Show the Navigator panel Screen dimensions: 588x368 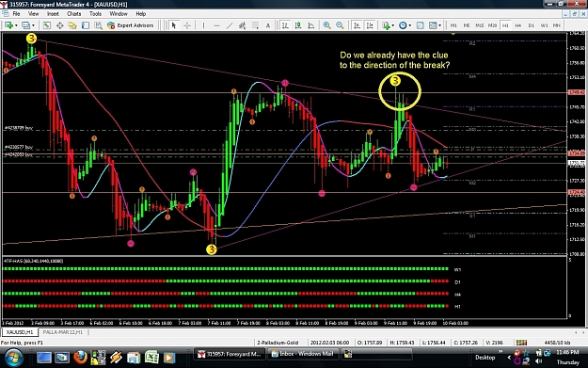pyautogui.click(x=72, y=25)
